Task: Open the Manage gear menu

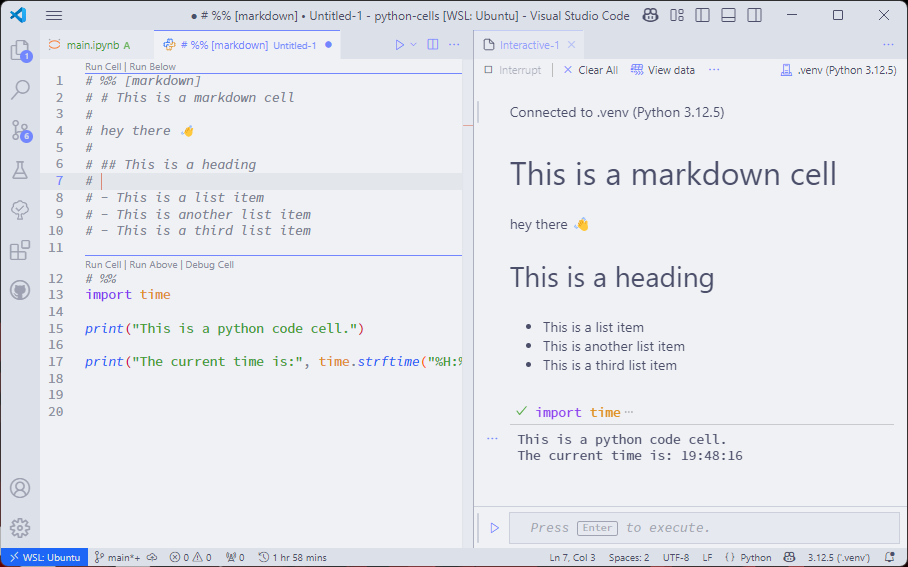Action: (20, 528)
